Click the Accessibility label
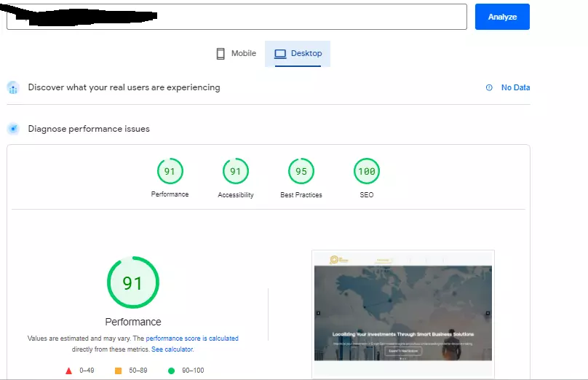The height and width of the screenshot is (380, 588). (236, 195)
